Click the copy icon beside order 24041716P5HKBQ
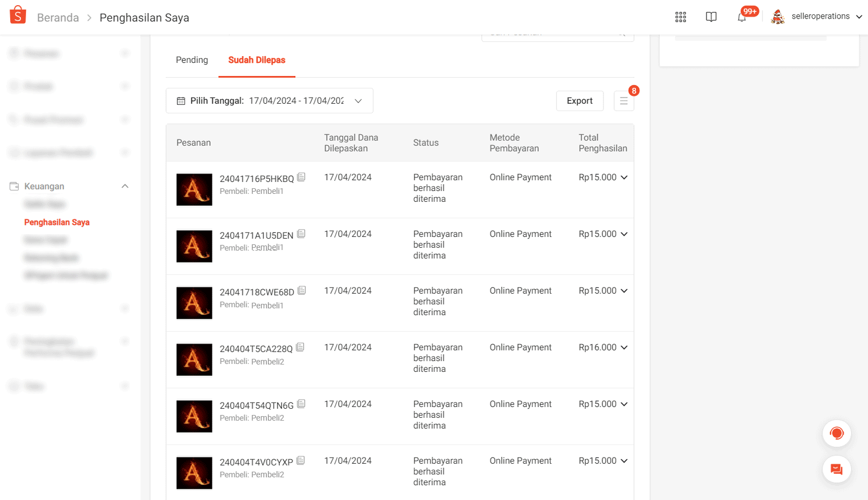The width and height of the screenshot is (868, 500). point(301,177)
